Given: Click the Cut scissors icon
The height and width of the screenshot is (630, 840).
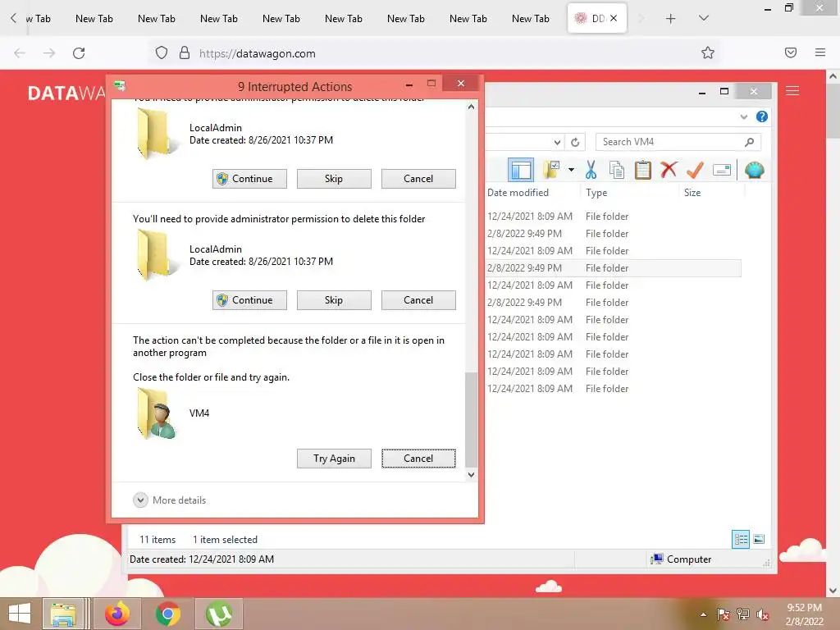Looking at the screenshot, I should coord(591,171).
